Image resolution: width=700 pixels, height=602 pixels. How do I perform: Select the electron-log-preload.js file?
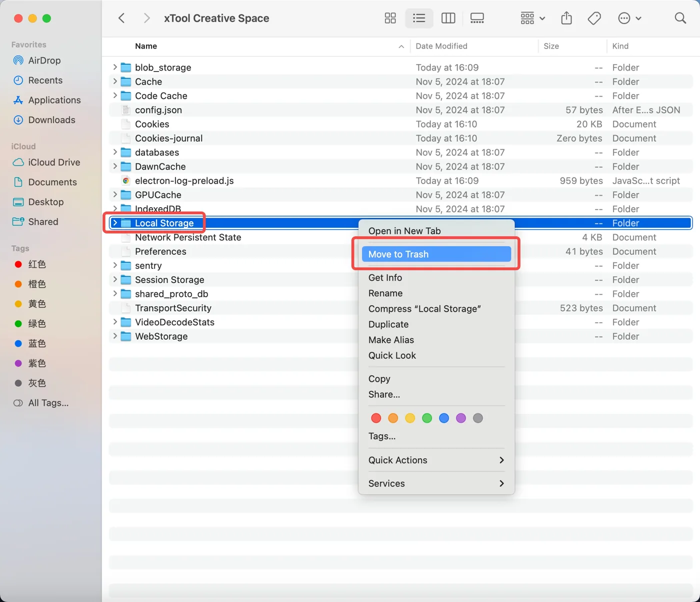[x=400, y=181]
